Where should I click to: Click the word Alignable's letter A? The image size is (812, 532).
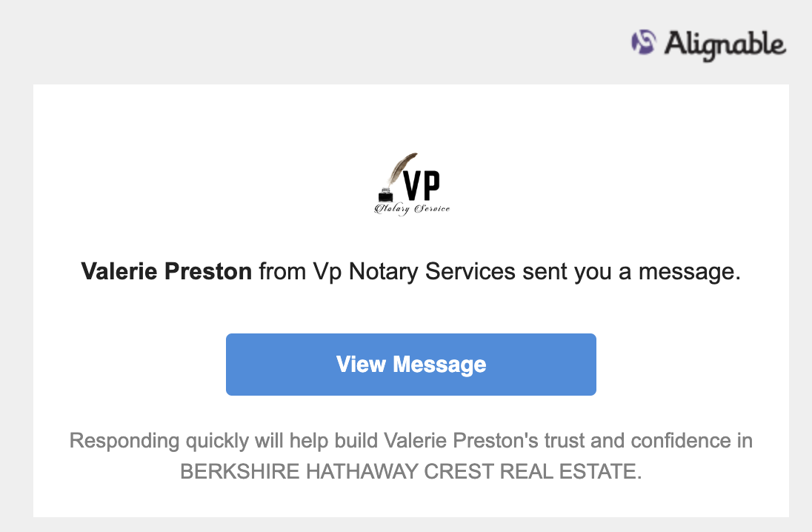(x=675, y=43)
